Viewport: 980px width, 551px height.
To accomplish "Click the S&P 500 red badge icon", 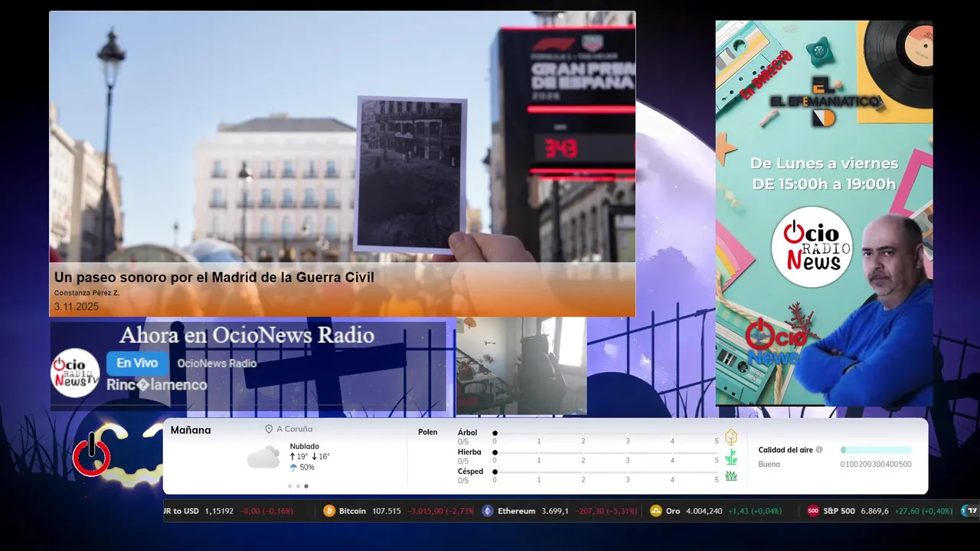I will pos(813,511).
